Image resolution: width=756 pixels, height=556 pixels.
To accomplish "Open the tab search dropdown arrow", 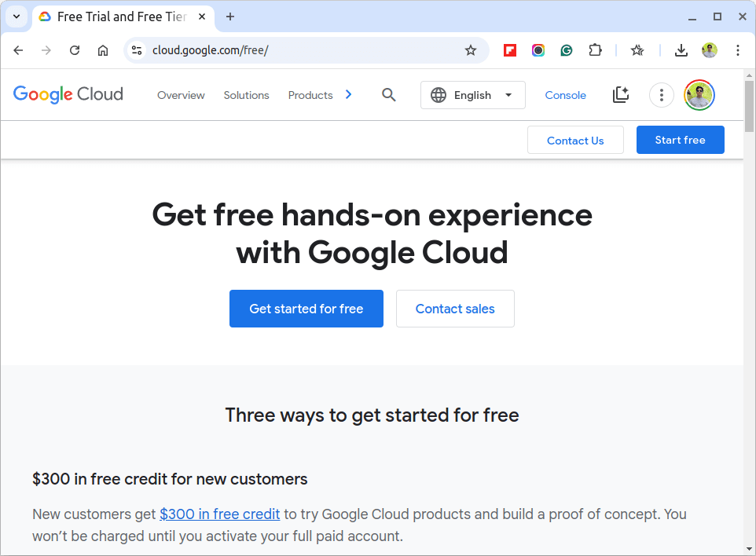I will click(17, 16).
